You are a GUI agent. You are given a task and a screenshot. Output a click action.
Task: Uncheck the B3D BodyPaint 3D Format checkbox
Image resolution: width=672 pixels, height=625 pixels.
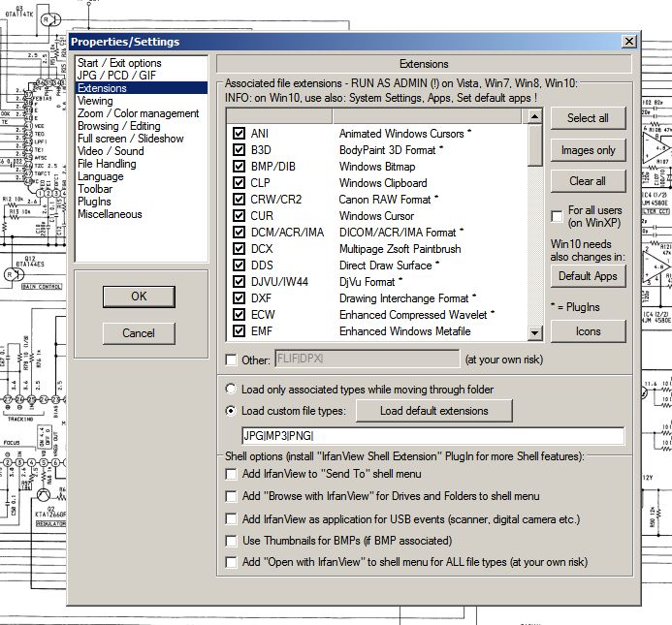(239, 150)
